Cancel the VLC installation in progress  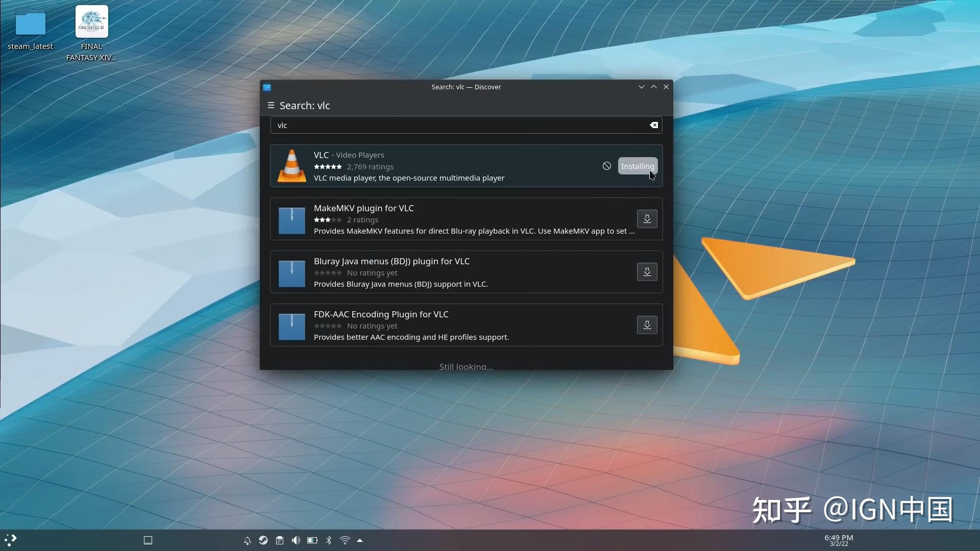coord(607,166)
